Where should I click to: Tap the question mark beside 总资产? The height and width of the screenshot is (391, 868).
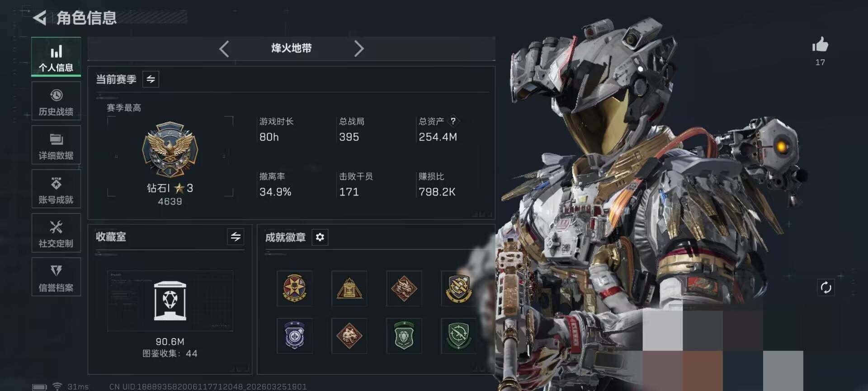pos(453,121)
